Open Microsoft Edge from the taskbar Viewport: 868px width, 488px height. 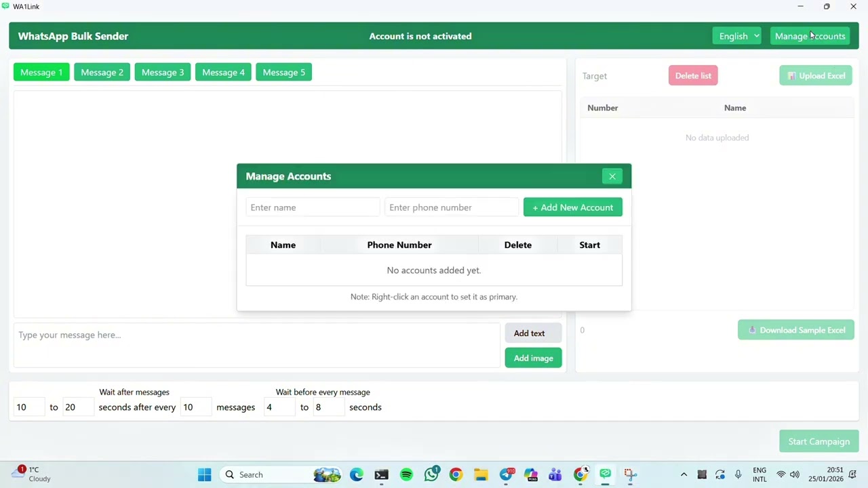click(x=356, y=474)
